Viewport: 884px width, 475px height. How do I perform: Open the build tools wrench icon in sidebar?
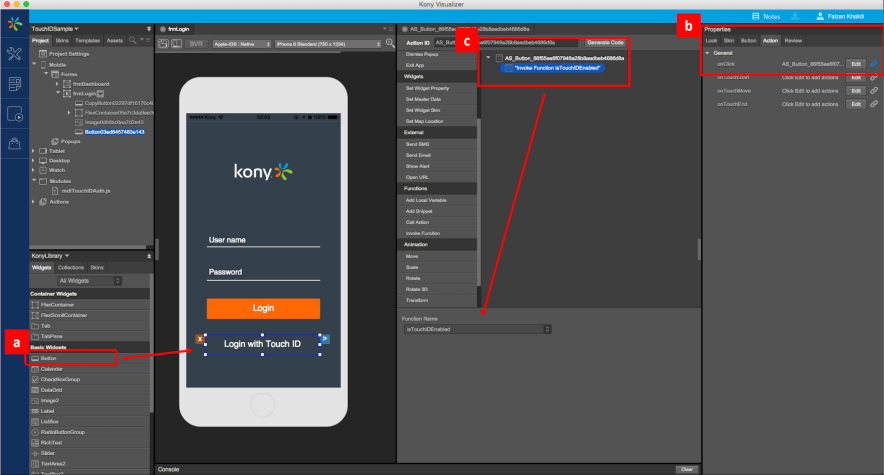pyautogui.click(x=14, y=54)
